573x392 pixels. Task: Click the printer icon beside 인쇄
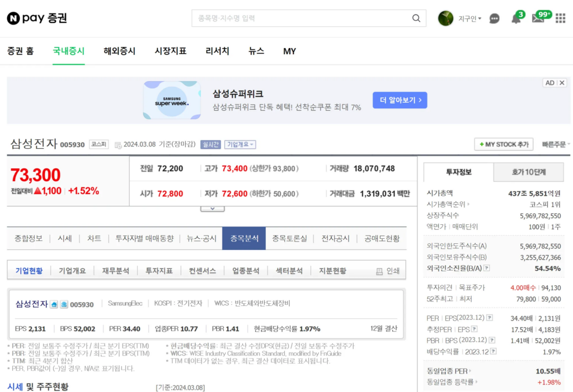tap(379, 271)
